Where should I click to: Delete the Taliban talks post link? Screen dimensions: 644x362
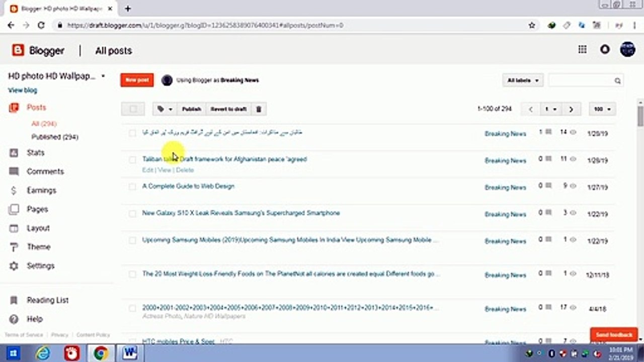[185, 170]
